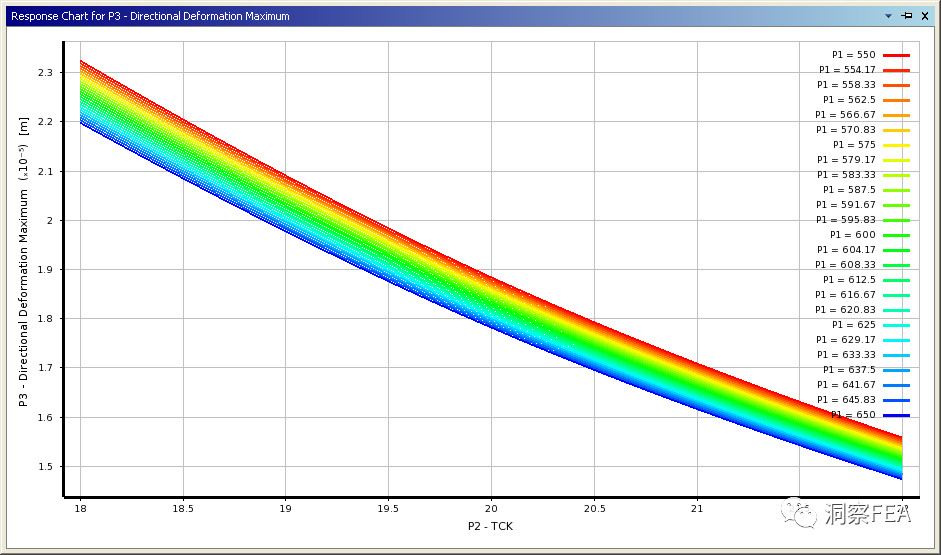
Task: Select the P1 = 637.5 legend label
Action: pyautogui.click(x=849, y=370)
